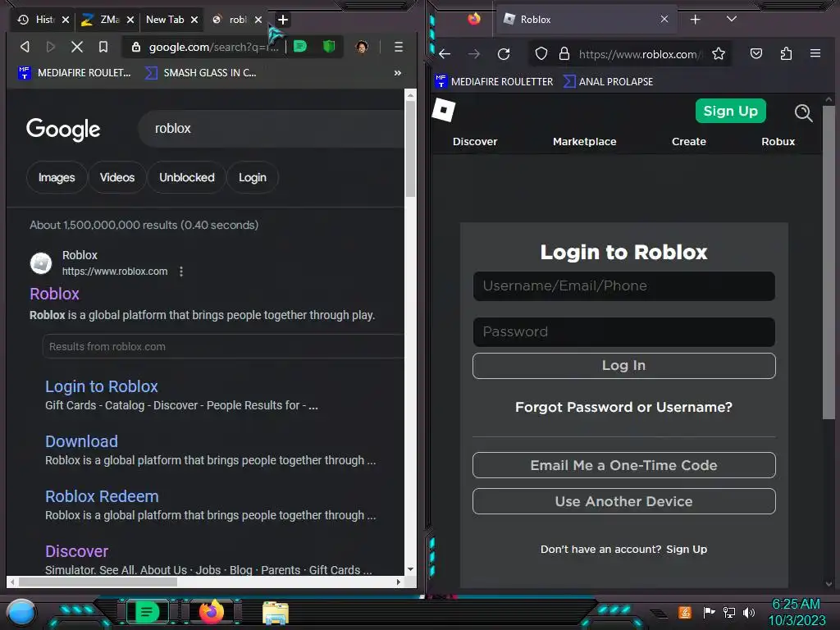Open the Roblox site search icon
The image size is (840, 630).
[x=803, y=112]
